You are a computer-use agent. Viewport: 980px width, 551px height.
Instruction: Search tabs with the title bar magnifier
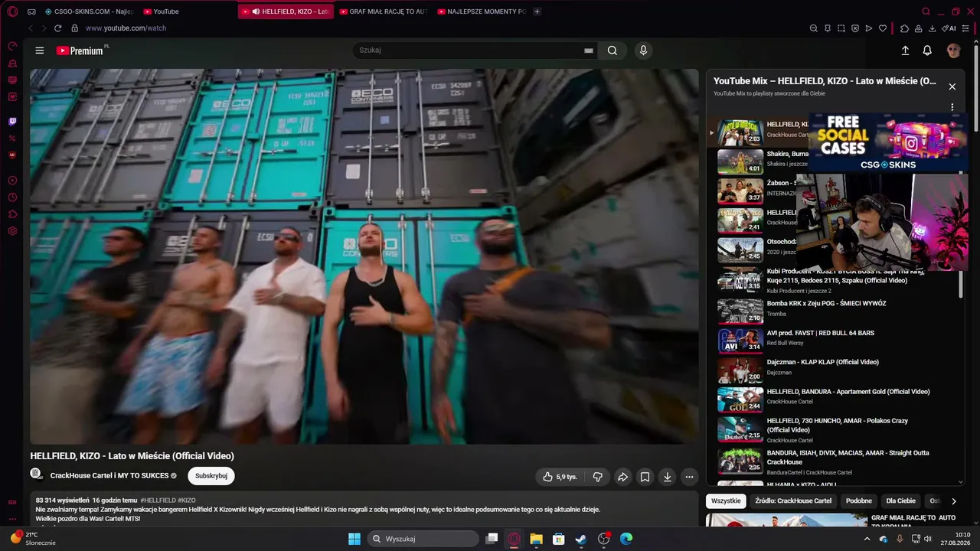926,11
